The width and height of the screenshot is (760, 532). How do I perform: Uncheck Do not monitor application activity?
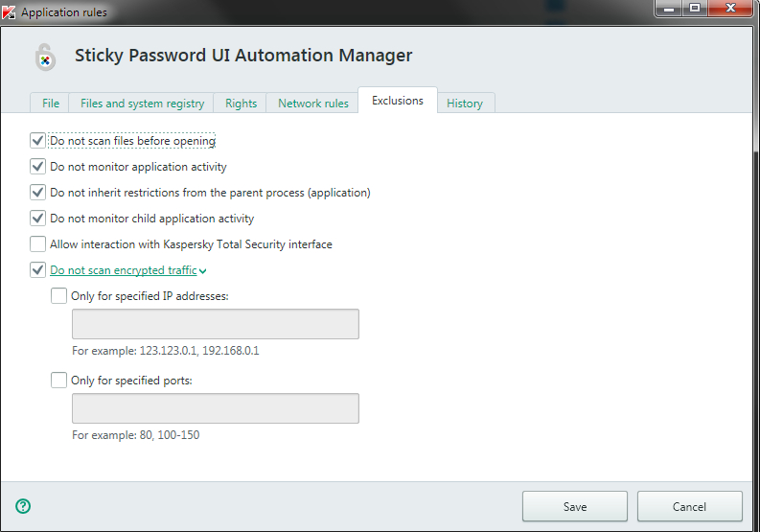38,167
